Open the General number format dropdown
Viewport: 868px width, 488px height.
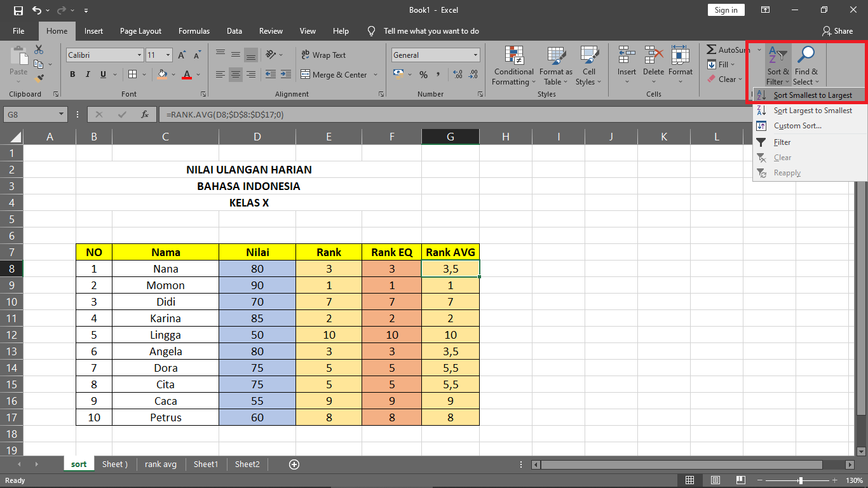(x=475, y=55)
